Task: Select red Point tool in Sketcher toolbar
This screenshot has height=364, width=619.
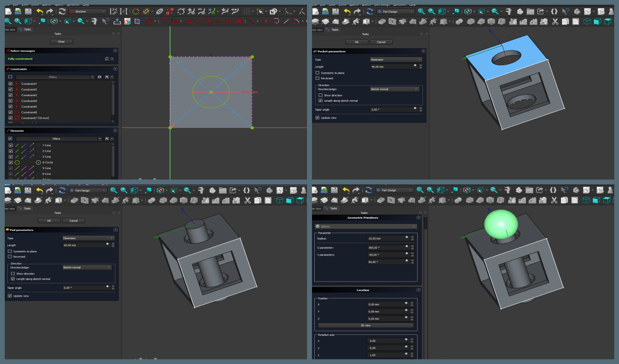Action: [266, 21]
